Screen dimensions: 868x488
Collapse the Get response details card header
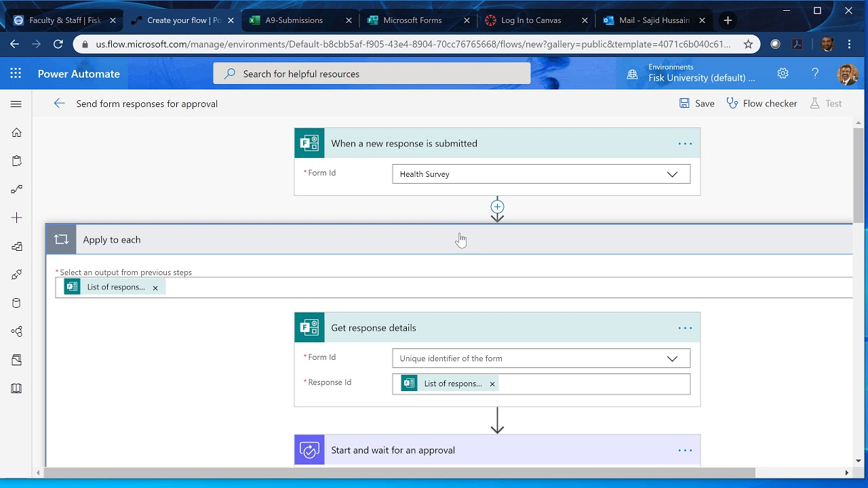[x=497, y=327]
